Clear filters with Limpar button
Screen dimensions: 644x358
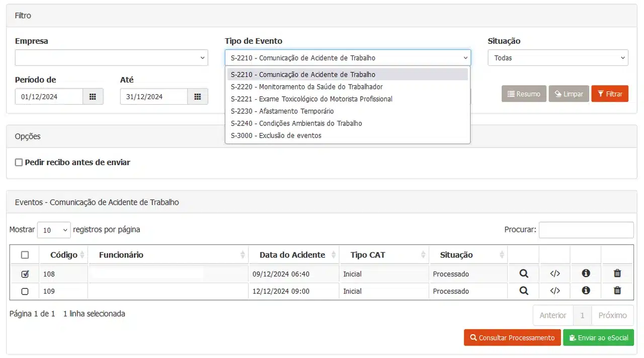click(569, 94)
